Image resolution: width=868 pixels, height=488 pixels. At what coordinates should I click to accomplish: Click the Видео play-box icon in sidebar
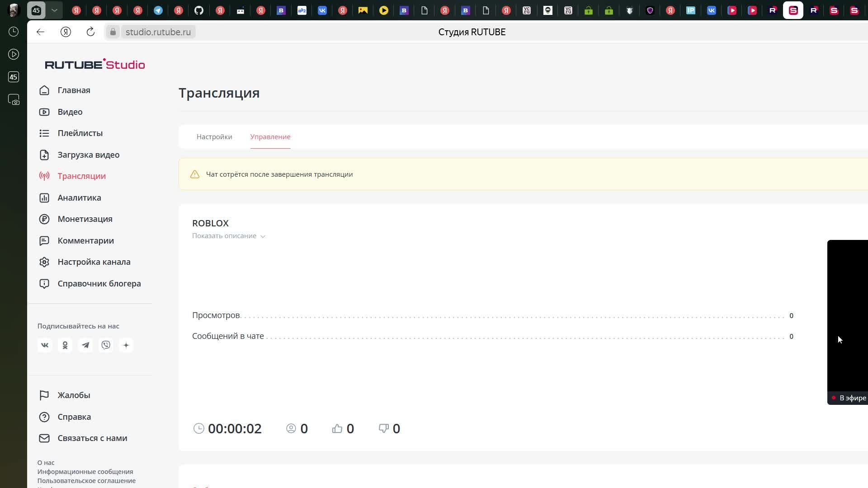point(44,112)
